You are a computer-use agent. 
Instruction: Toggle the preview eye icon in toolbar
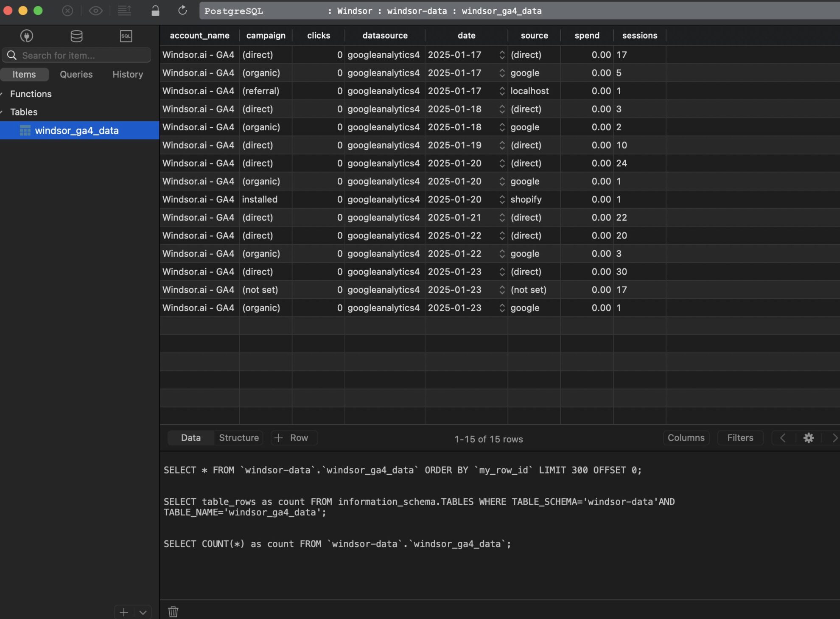tap(95, 11)
